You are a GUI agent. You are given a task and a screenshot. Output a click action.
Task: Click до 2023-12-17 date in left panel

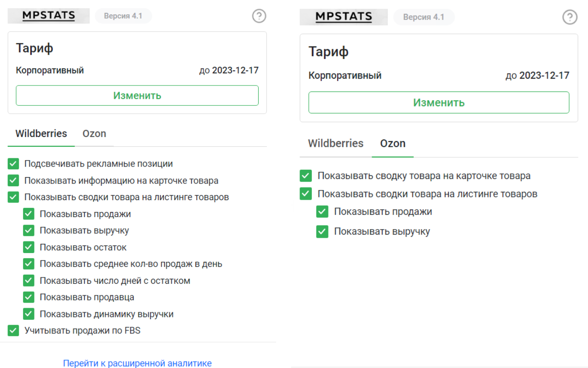coord(229,70)
